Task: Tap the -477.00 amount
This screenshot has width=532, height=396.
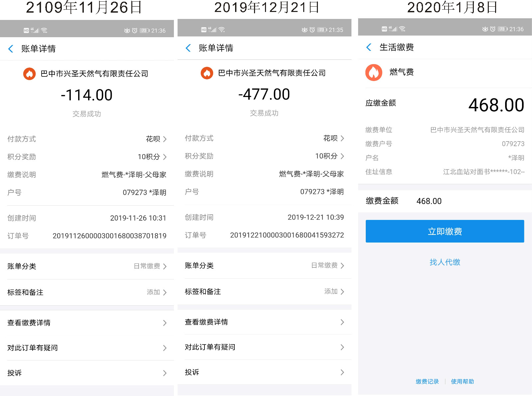Action: (x=264, y=95)
